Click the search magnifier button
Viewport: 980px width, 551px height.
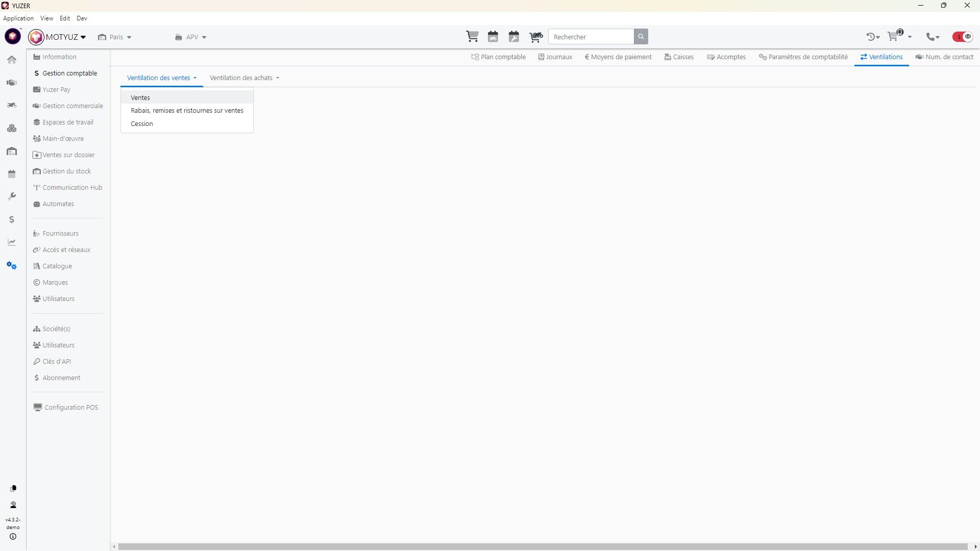click(641, 37)
